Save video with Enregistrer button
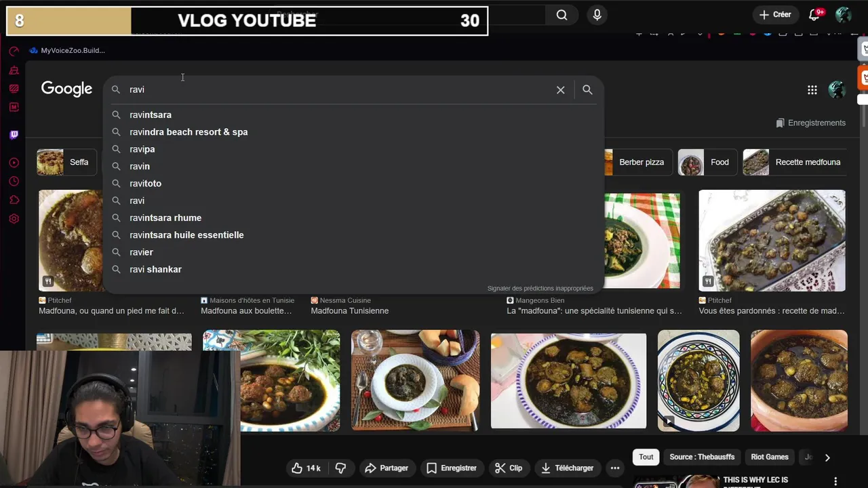This screenshot has height=488, width=868. (x=452, y=468)
